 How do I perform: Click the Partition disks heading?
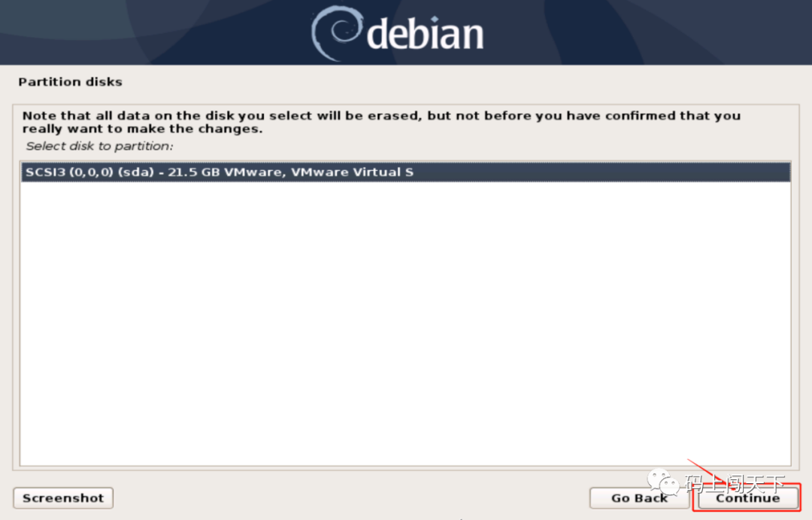coord(71,82)
